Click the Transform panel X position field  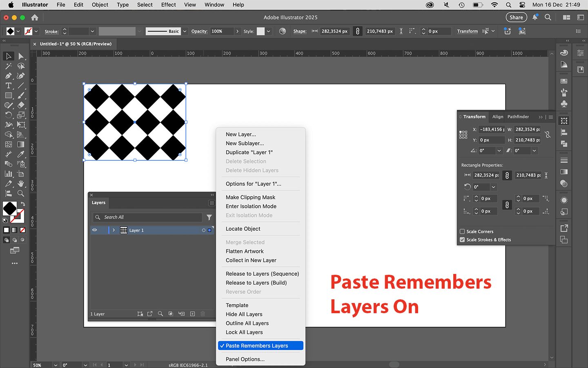[492, 129]
